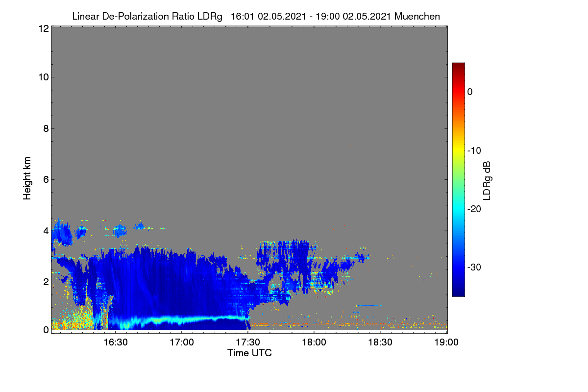Click the 18:30 time axis label
Screen dimensions: 588x392
[380, 342]
